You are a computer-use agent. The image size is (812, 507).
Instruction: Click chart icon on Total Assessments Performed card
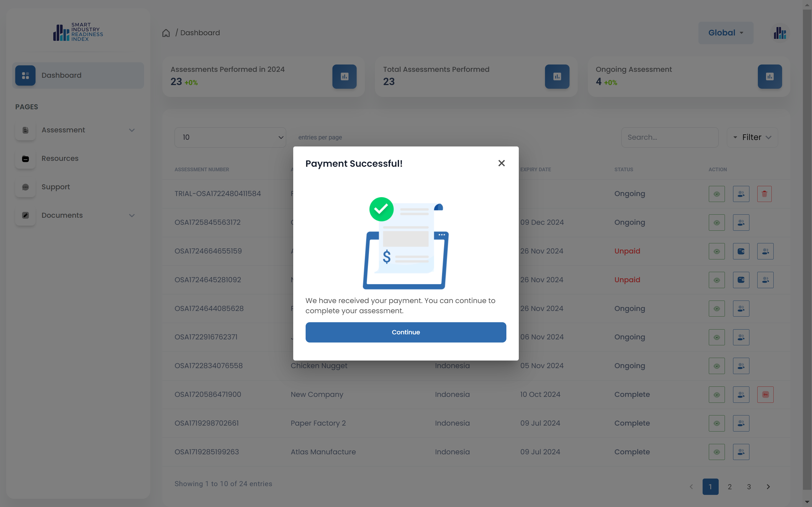click(557, 77)
